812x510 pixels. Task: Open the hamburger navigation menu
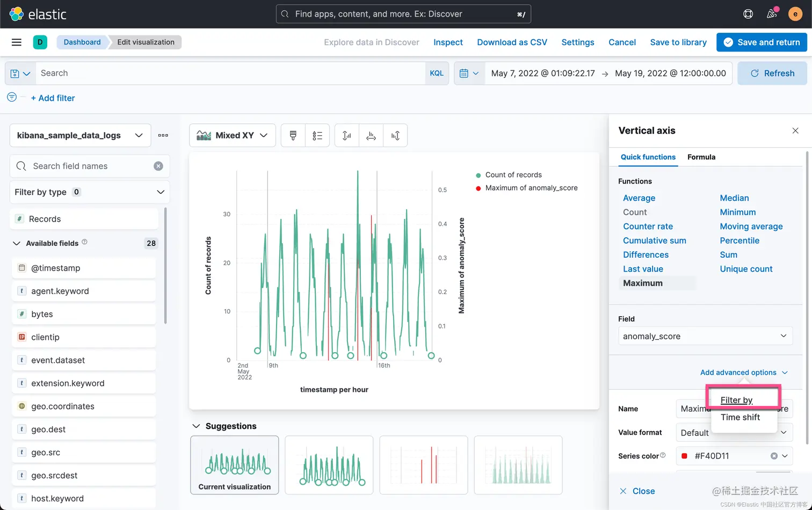[x=17, y=42]
